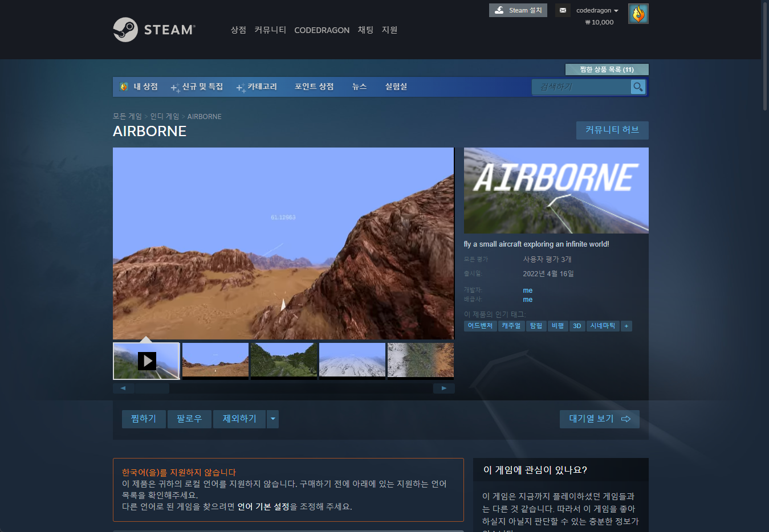This screenshot has height=532, width=769.
Task: Click 대기열 보기 queue button
Action: point(600,419)
